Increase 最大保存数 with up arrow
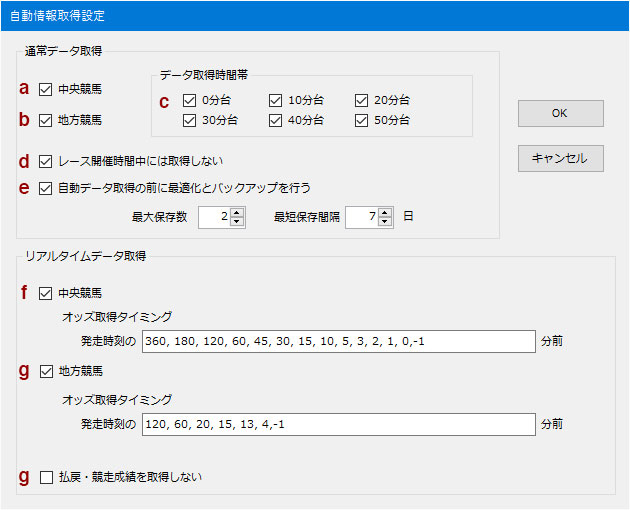 pyautogui.click(x=237, y=213)
